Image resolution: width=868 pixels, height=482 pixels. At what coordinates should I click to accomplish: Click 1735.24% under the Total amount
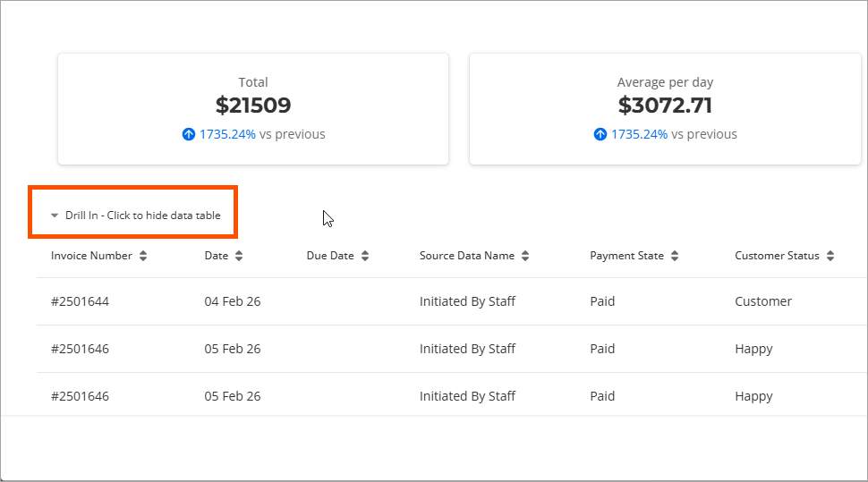227,135
